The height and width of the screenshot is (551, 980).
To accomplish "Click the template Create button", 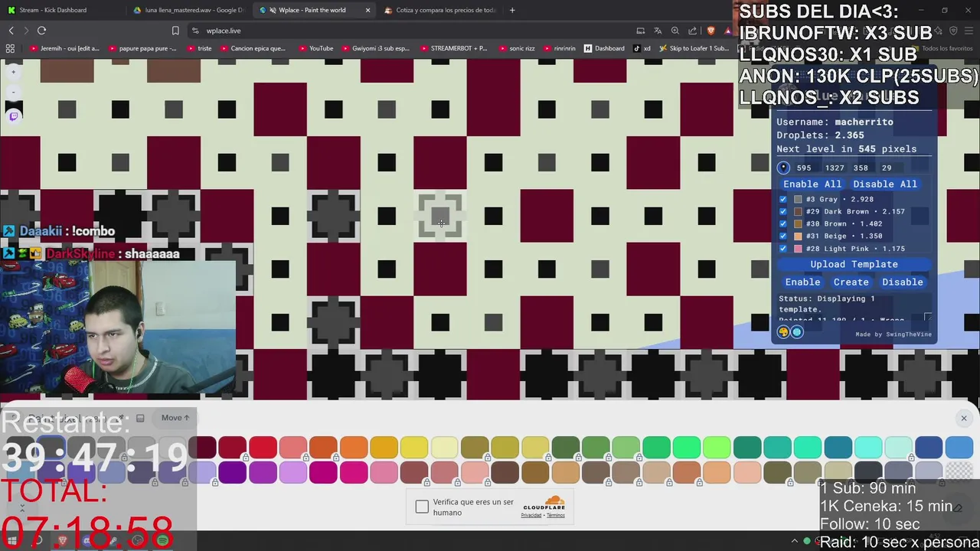I will (x=851, y=282).
